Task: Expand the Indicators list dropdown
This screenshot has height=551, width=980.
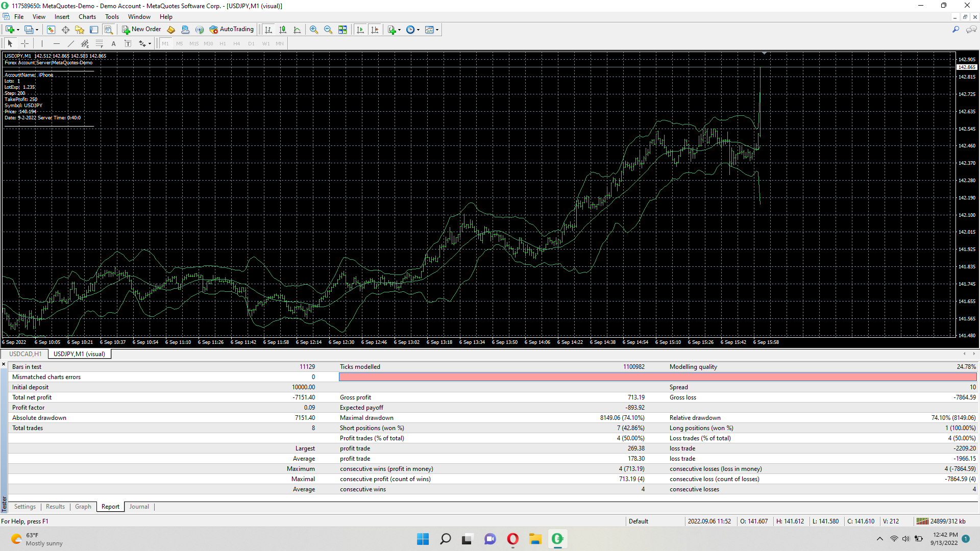Action: [399, 30]
